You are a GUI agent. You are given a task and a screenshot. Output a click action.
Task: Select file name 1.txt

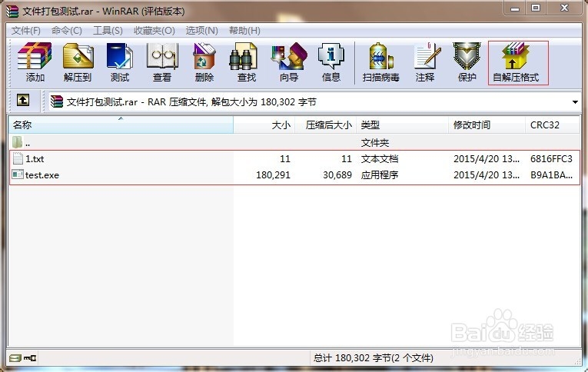35,159
